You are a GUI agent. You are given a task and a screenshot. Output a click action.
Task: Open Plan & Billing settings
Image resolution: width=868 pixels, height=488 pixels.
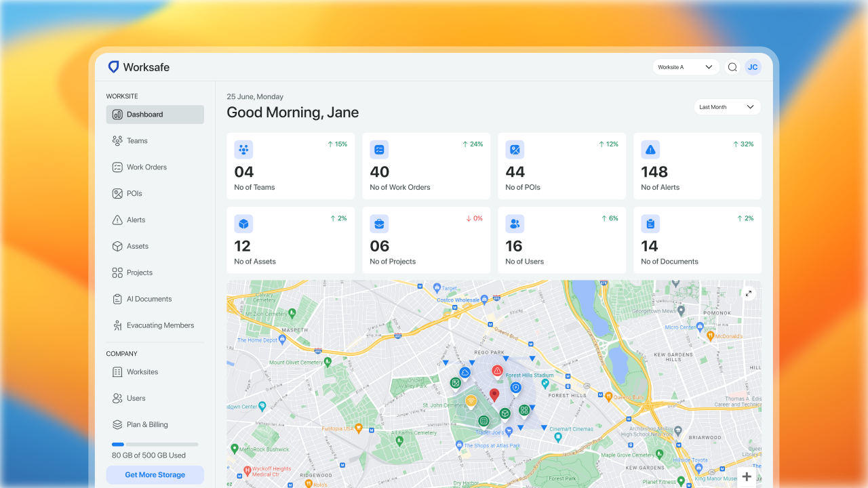(x=147, y=424)
